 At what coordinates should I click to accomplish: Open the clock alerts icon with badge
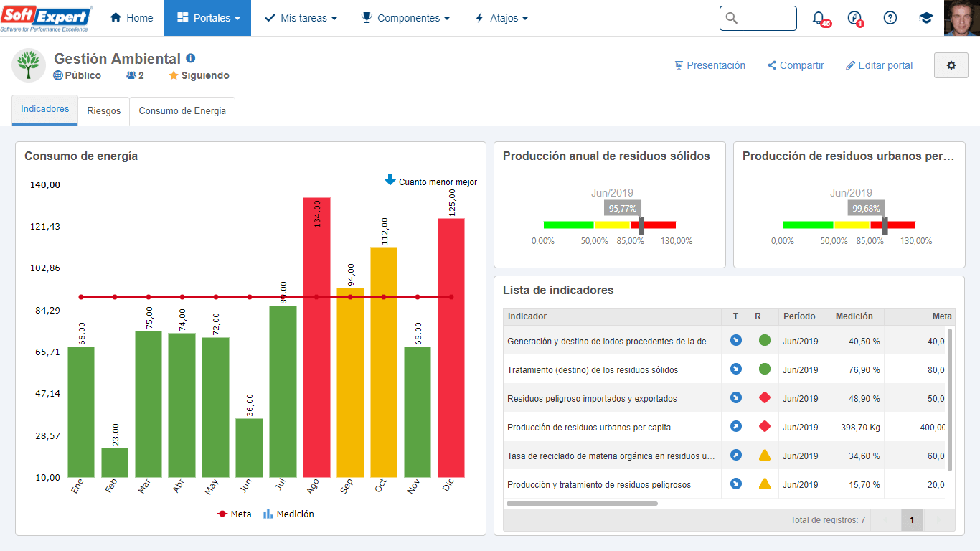click(854, 18)
